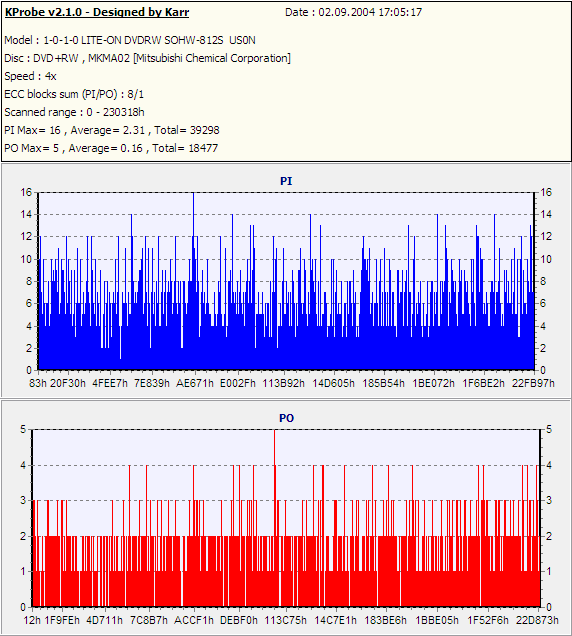This screenshot has width=572, height=636.
Task: Select the Date 02.09.2004 text
Action: pyautogui.click(x=353, y=12)
